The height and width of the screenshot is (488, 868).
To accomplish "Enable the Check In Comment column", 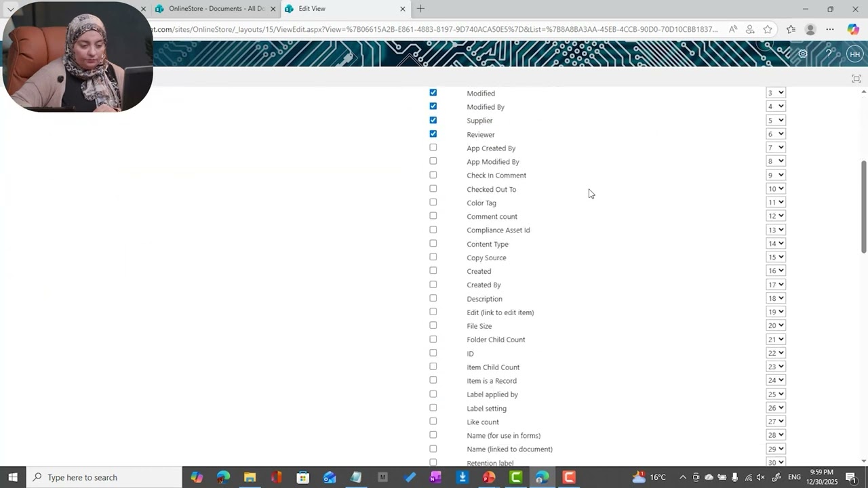I will coord(433,175).
